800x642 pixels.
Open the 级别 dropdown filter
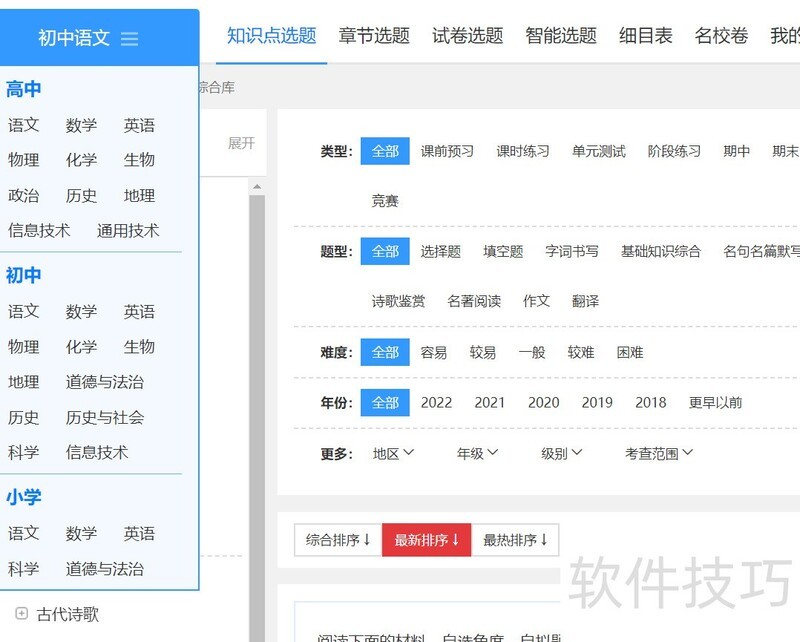[x=561, y=453]
